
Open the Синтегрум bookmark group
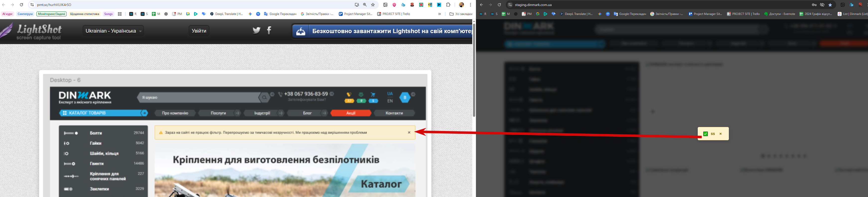[25, 14]
